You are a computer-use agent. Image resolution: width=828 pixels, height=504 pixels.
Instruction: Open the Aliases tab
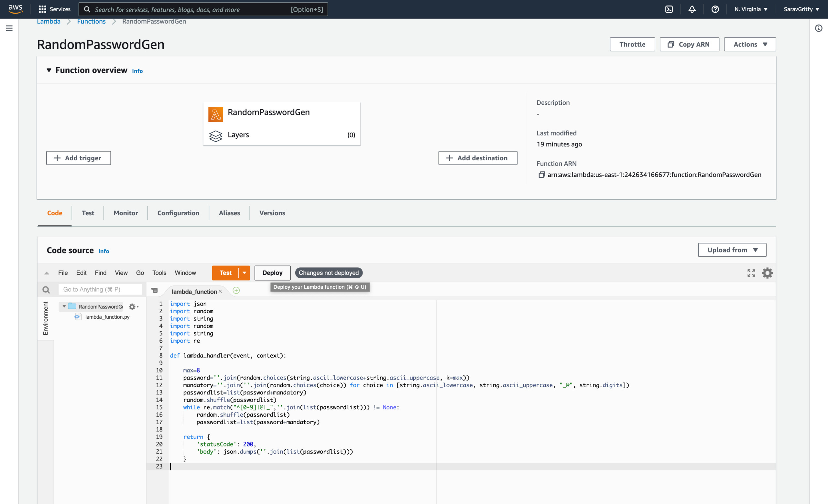pyautogui.click(x=229, y=213)
